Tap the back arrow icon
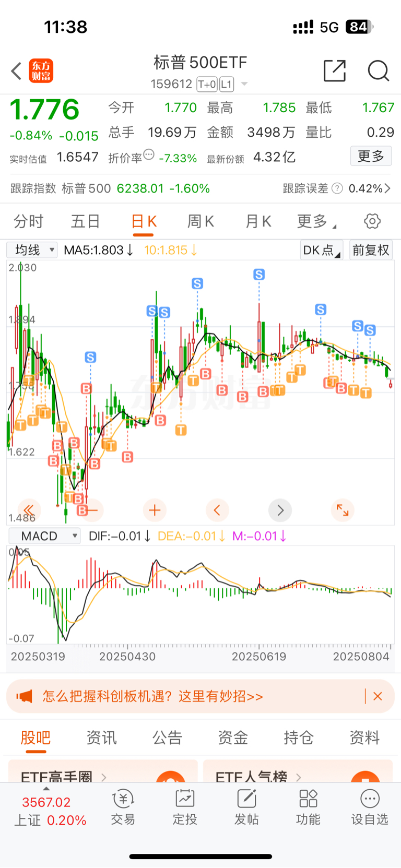The image size is (401, 868). [x=17, y=71]
